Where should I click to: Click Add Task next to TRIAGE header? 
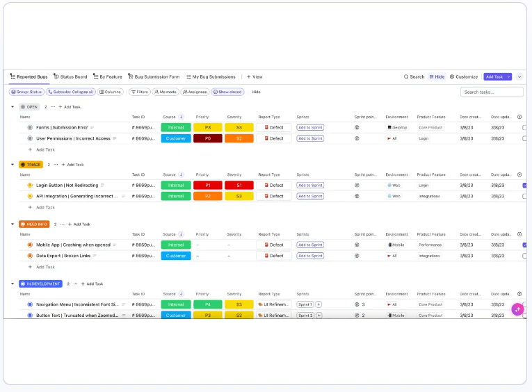click(72, 165)
